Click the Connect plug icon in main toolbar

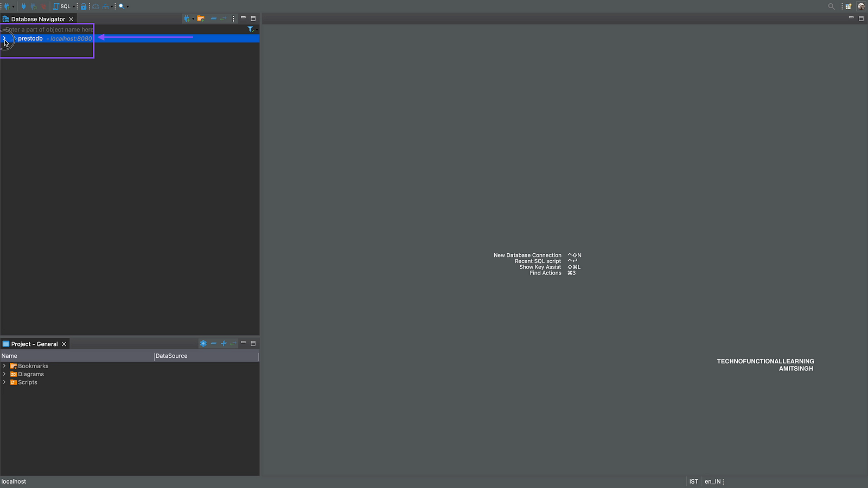(23, 7)
